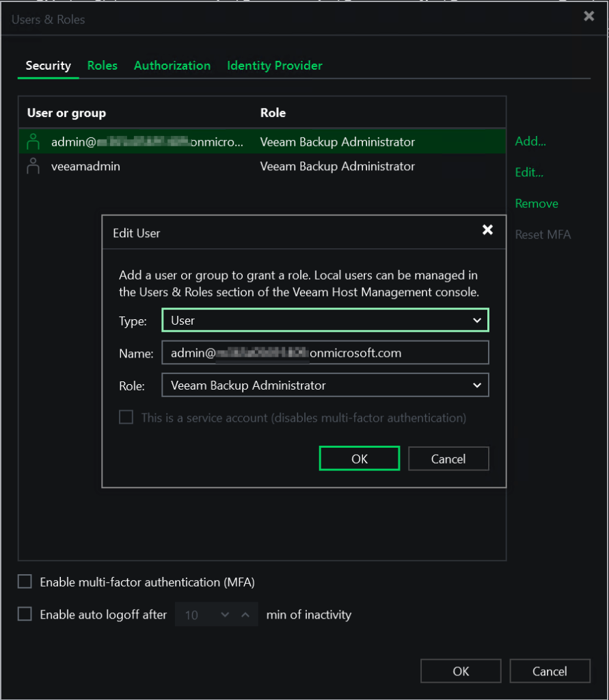Open the Authorization tab
The width and height of the screenshot is (609, 700).
tap(172, 66)
